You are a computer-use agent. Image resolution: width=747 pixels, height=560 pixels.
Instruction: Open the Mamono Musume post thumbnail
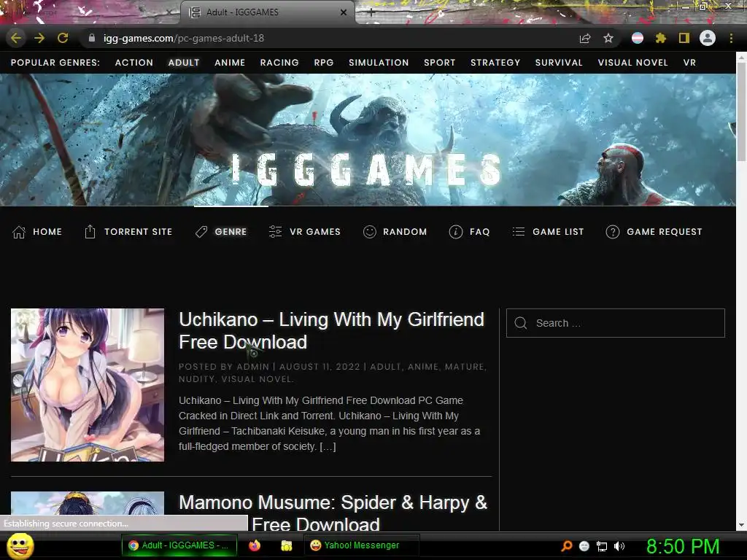pos(88,503)
